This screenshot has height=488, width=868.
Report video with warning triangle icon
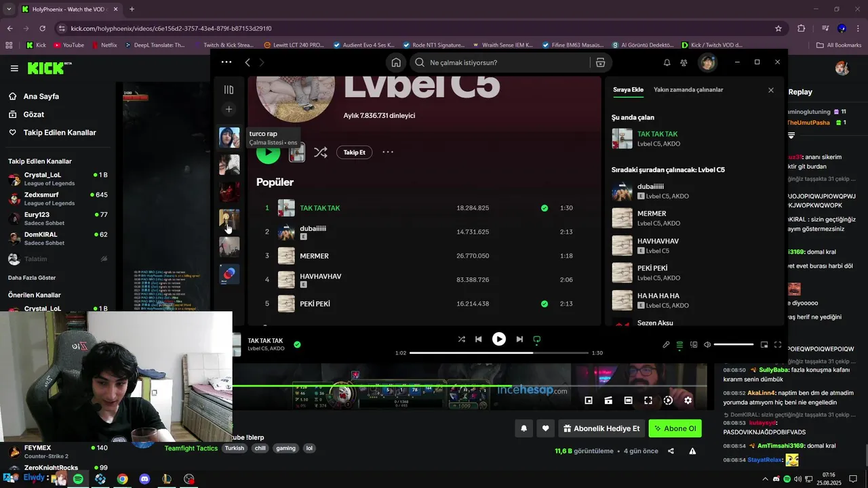pos(692,451)
